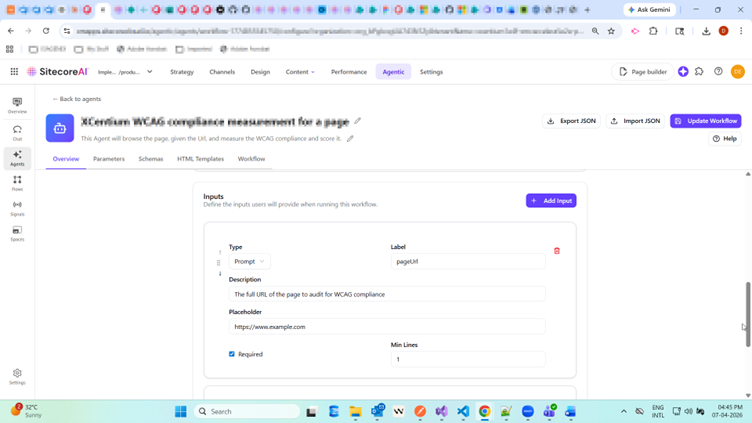Expand the Type dropdown set to Prompt
The height and width of the screenshot is (423, 752).
[x=249, y=262]
